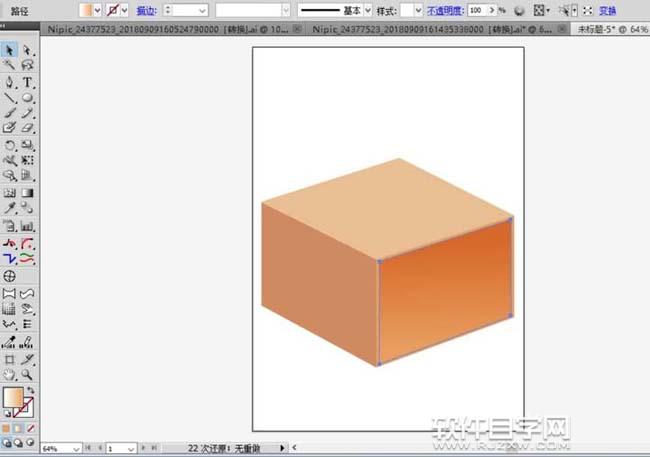The width and height of the screenshot is (650, 457).
Task: Swap fill and stroke colors
Action: tap(31, 390)
